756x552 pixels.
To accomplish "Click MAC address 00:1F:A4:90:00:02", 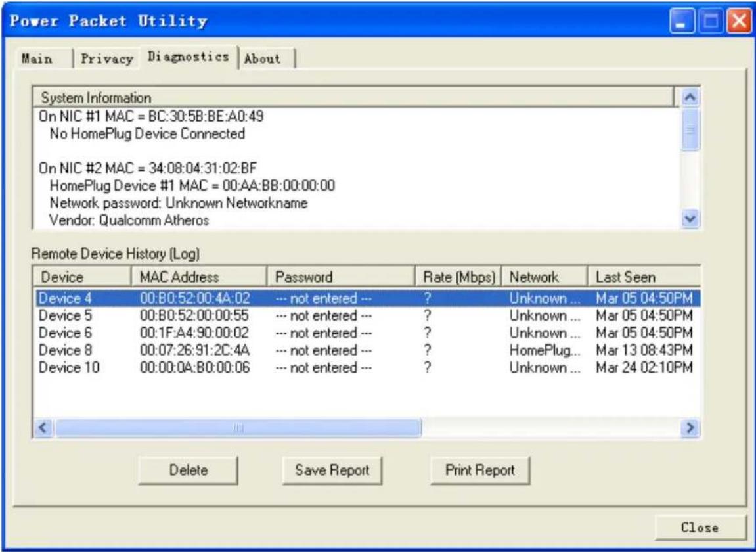I will pos(194,333).
